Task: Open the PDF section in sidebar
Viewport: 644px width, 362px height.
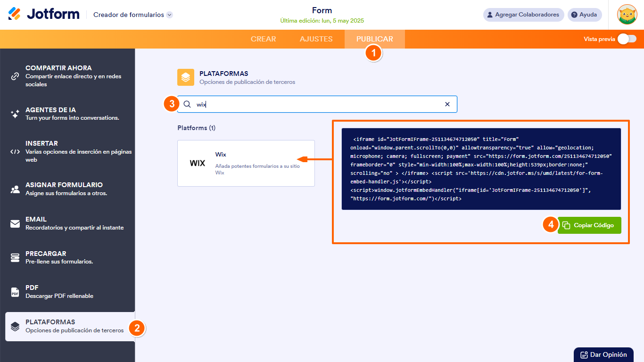Action: [67, 292]
